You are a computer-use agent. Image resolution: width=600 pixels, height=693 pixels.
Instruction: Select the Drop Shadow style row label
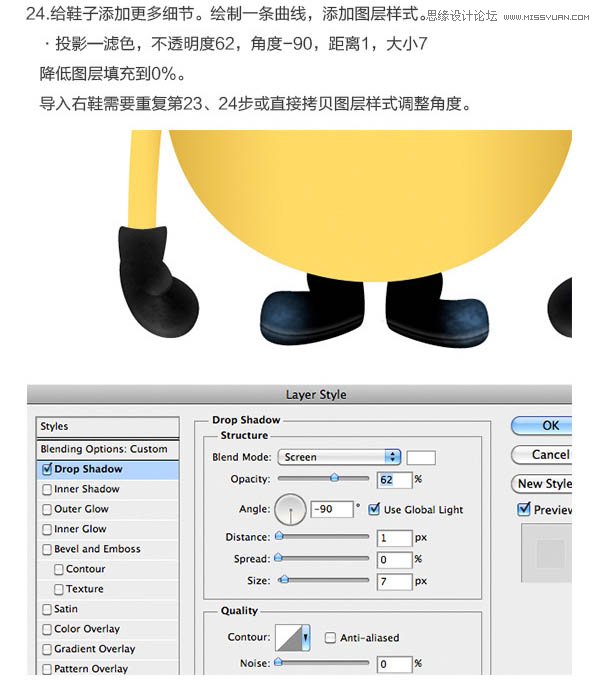coord(88,469)
